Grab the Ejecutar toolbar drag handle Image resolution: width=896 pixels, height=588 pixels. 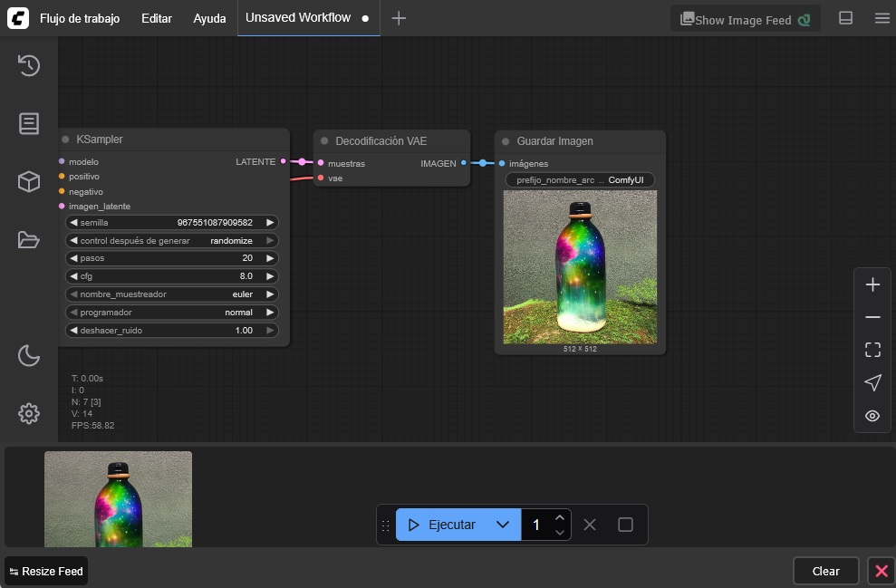point(386,525)
